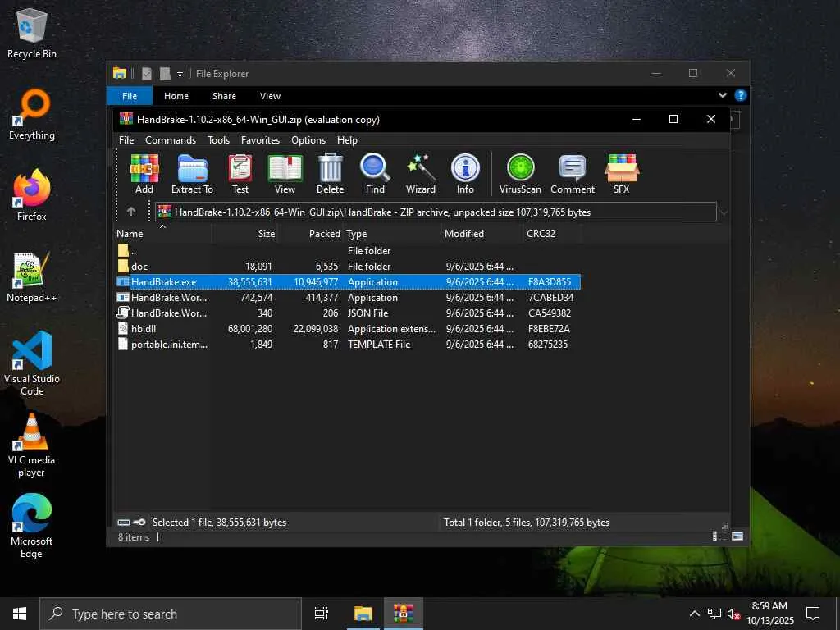Select the Microsoft Edge desktop shortcut
The height and width of the screenshot is (630, 840).
click(32, 527)
